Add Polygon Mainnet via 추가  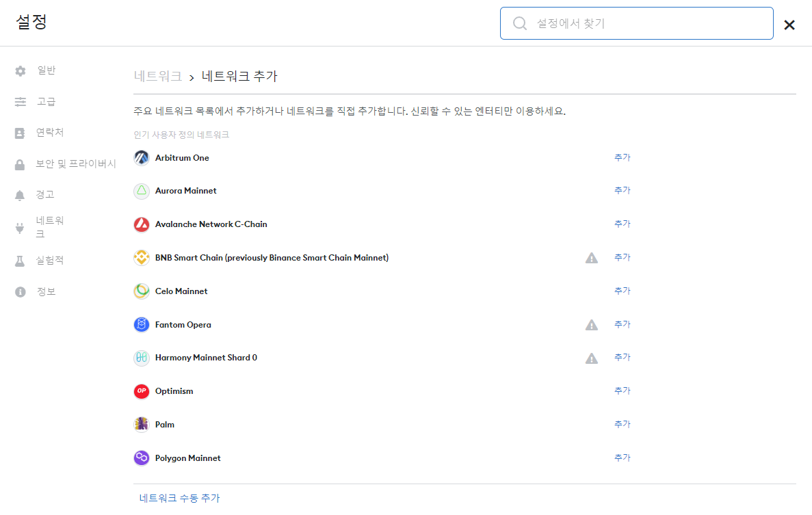point(622,458)
